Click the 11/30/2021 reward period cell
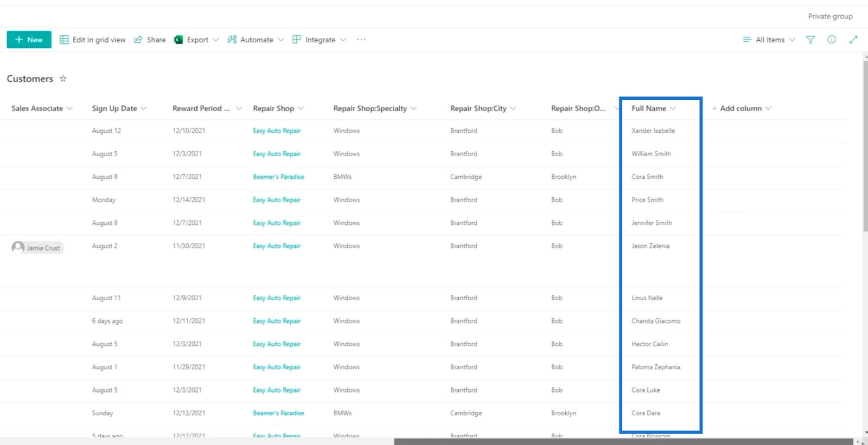The width and height of the screenshot is (868, 445). tap(189, 246)
